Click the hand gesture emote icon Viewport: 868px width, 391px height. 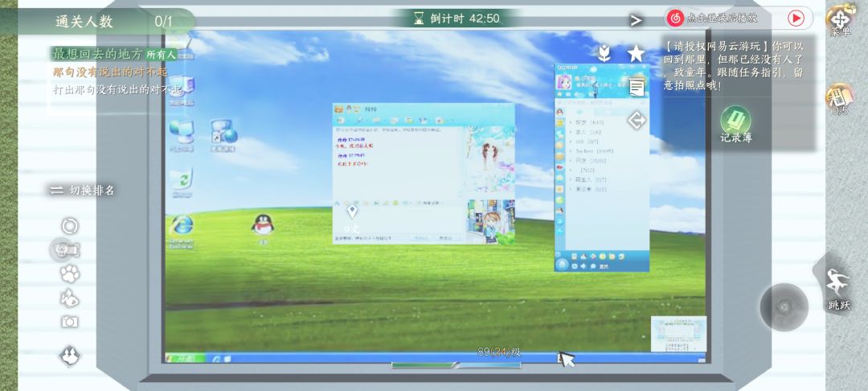[x=70, y=298]
